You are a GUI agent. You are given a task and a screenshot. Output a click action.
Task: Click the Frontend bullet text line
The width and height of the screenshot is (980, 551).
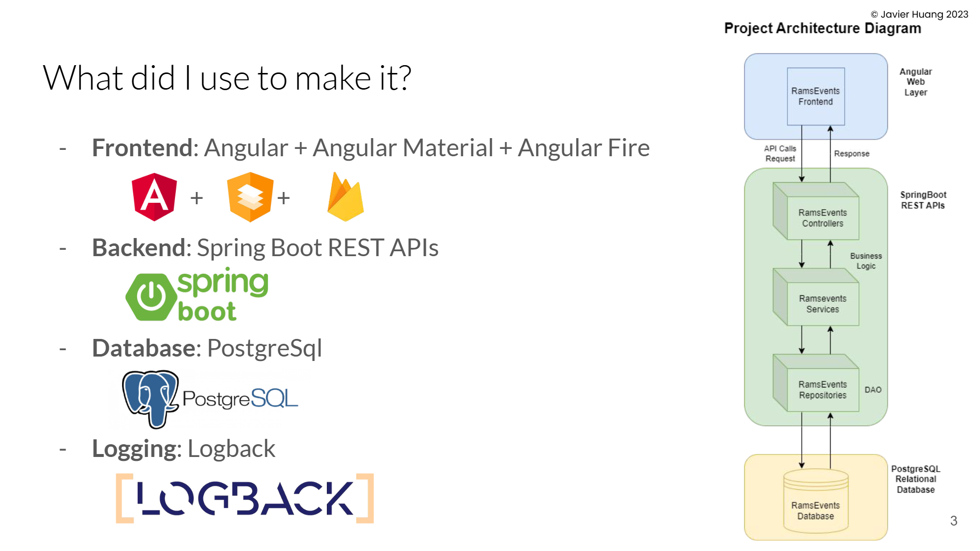pos(370,148)
